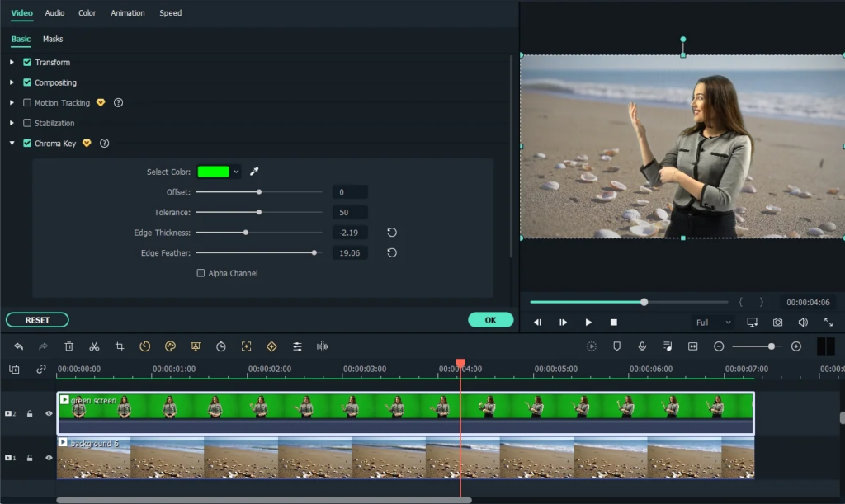The image size is (845, 504).
Task: Click the RESET button
Action: pyautogui.click(x=37, y=319)
